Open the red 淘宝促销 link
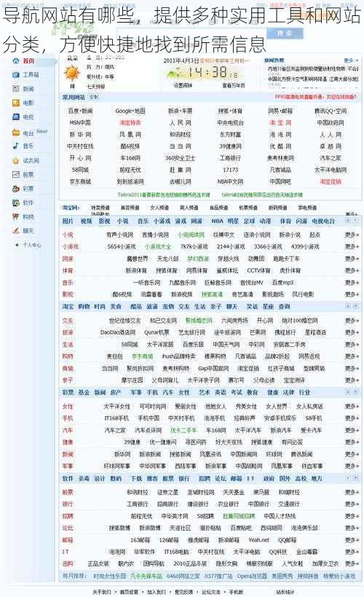Image resolution: width=364 pixels, height=597 pixels. coord(331,182)
